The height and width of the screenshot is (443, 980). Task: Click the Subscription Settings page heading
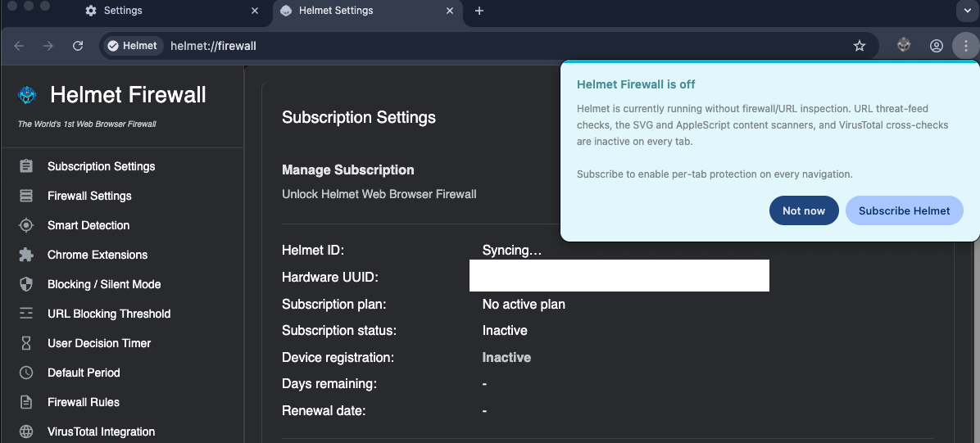click(x=359, y=117)
